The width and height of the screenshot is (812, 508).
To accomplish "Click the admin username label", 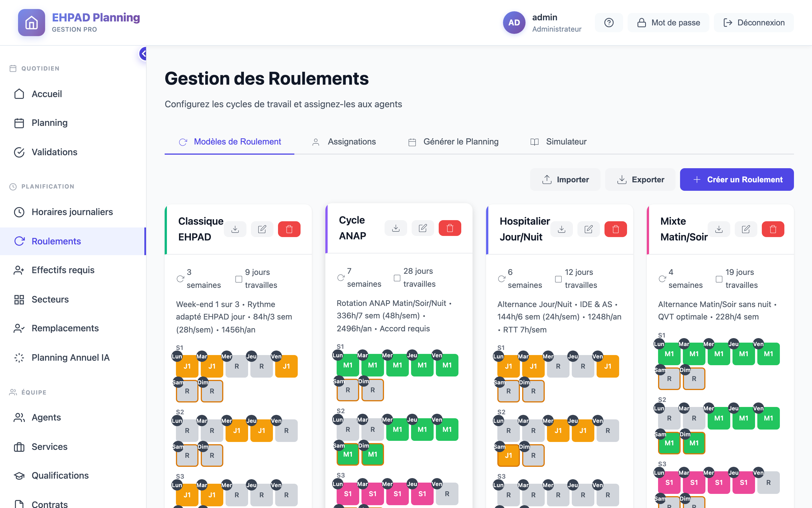I will (545, 17).
